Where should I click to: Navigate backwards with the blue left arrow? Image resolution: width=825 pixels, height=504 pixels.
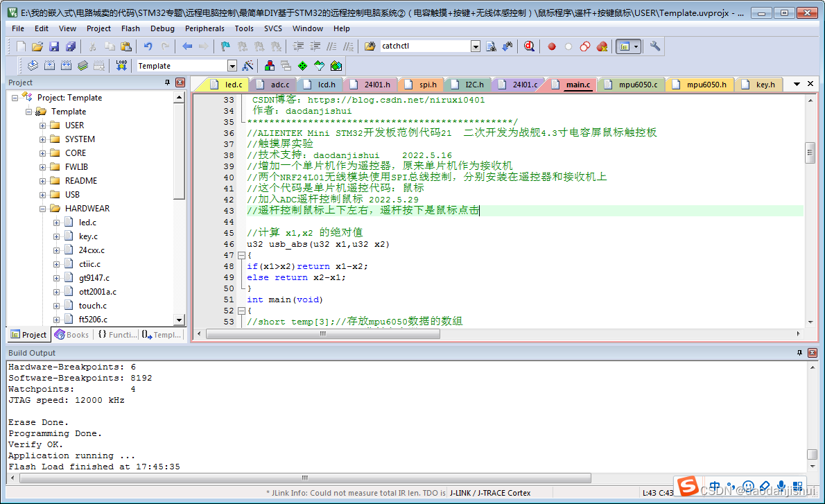click(x=187, y=46)
